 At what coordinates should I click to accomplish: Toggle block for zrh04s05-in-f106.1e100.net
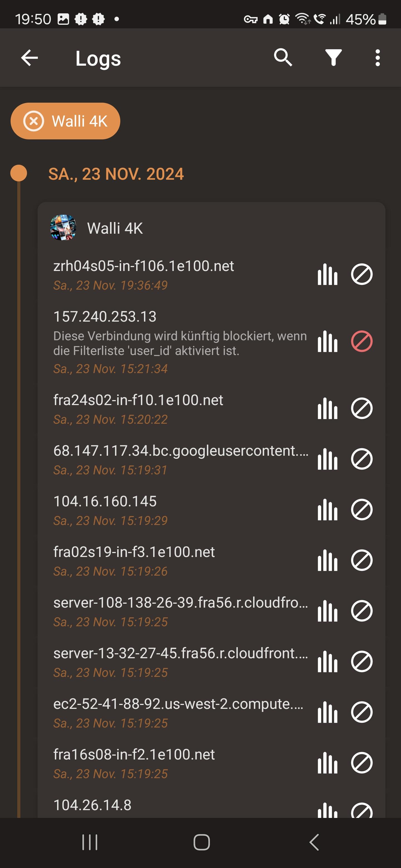(x=361, y=274)
